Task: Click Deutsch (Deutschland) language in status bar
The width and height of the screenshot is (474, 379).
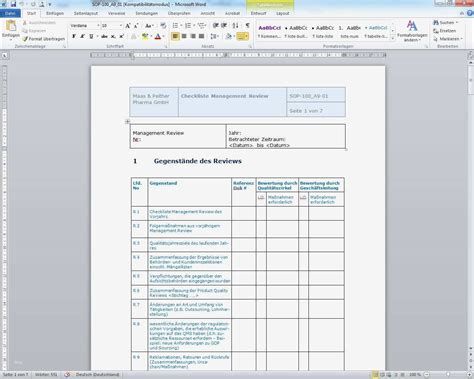Action: 97,375
